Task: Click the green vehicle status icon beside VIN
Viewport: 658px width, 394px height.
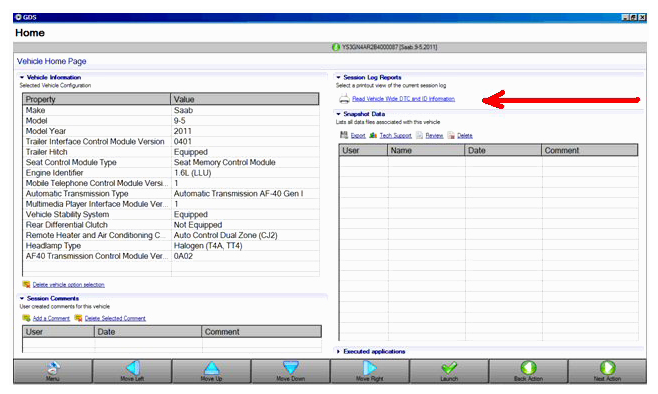Action: click(x=336, y=47)
